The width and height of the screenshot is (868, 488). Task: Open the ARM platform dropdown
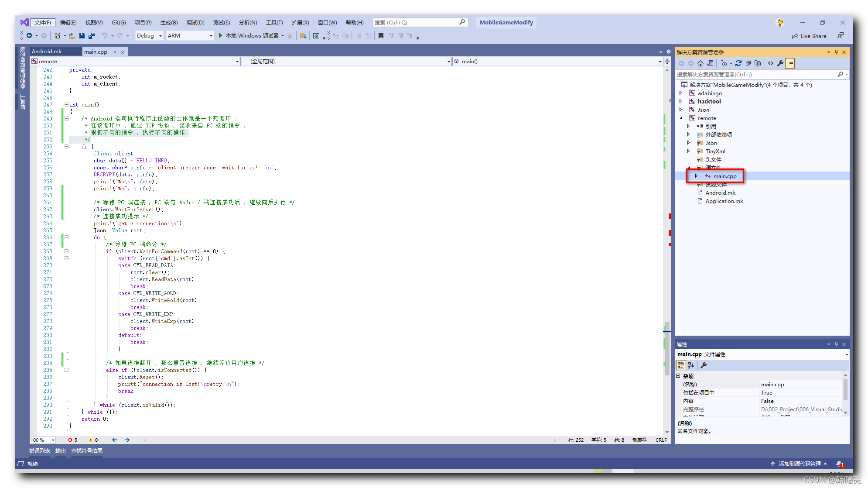190,35
